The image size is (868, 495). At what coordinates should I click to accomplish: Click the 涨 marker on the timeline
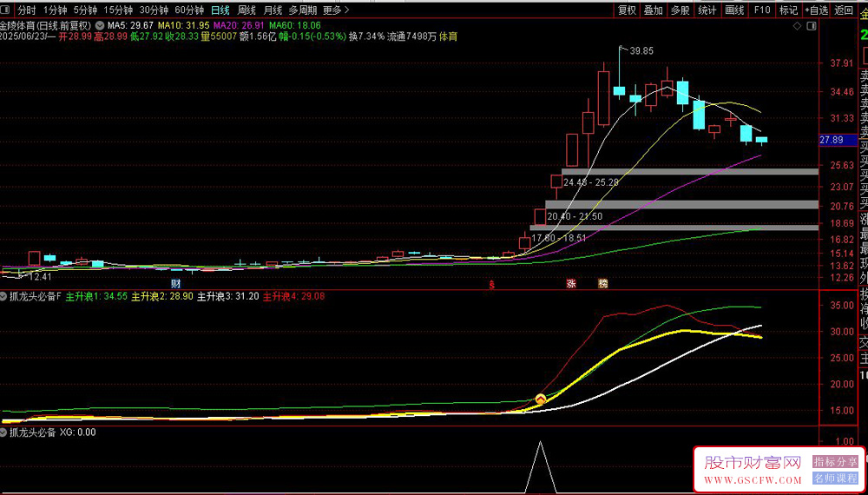tap(571, 283)
